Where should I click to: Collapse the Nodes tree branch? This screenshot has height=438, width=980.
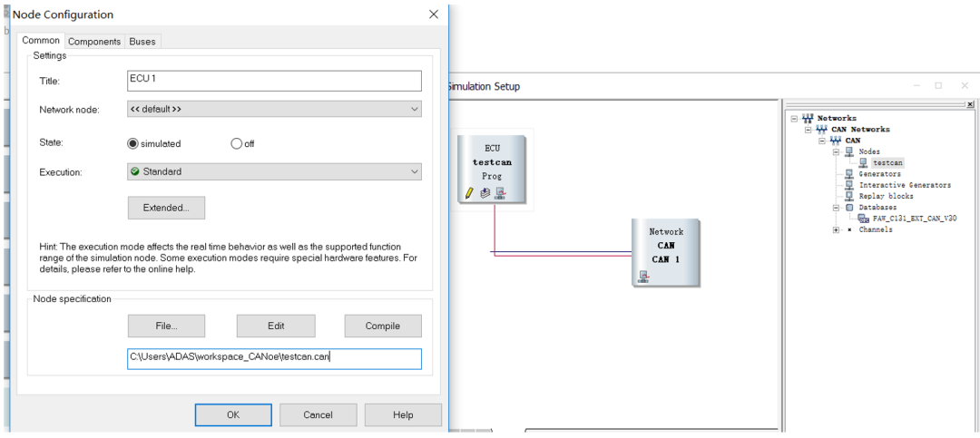coord(837,151)
